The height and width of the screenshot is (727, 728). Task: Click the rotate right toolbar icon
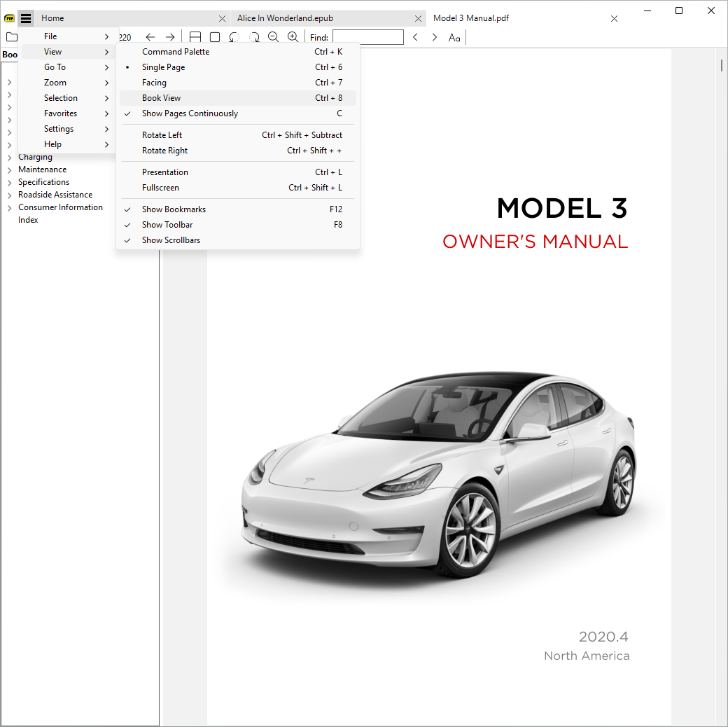[254, 37]
